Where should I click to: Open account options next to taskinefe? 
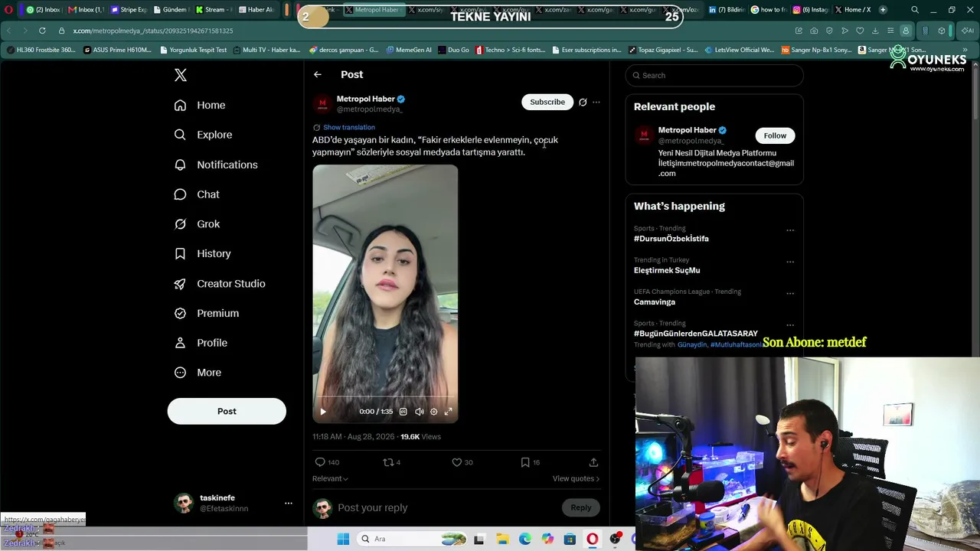tap(289, 503)
